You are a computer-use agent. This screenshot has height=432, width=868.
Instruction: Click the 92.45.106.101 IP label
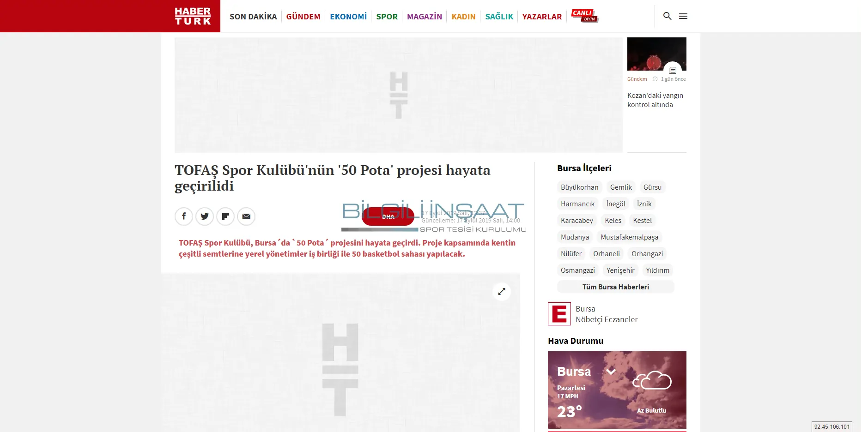pos(832,427)
